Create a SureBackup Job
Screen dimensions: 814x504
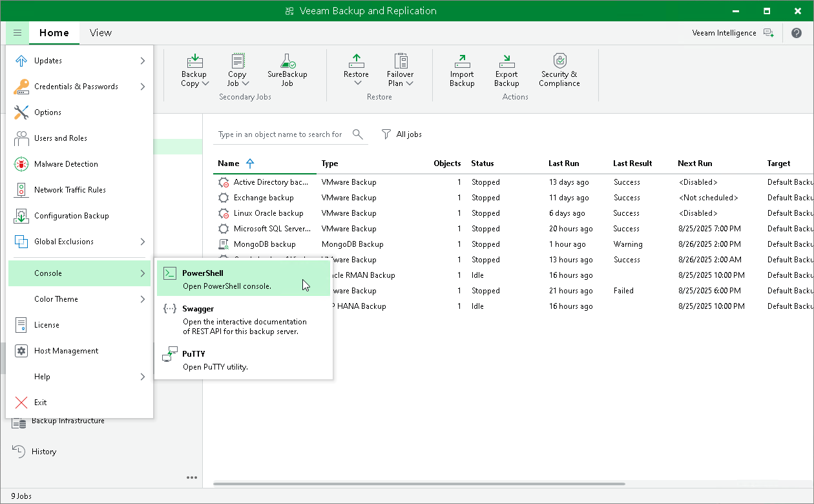point(287,70)
